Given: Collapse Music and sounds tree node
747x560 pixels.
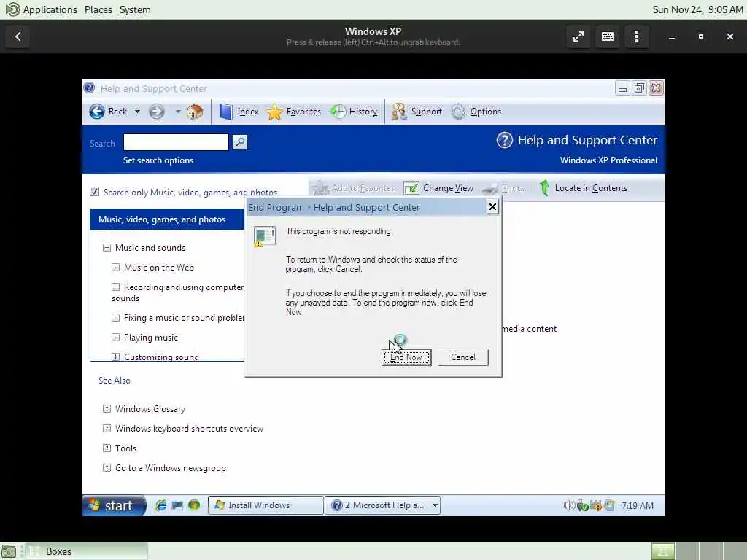Looking at the screenshot, I should [x=107, y=248].
